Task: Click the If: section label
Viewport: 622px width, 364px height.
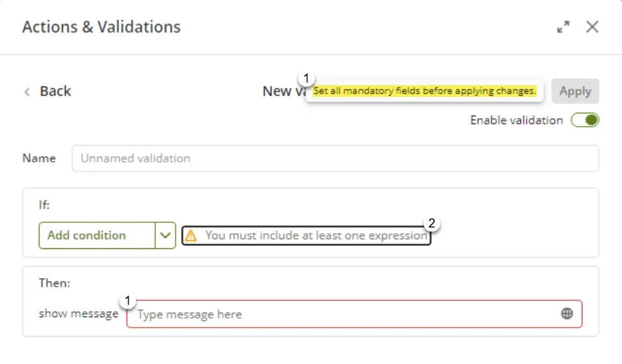Action: point(44,205)
